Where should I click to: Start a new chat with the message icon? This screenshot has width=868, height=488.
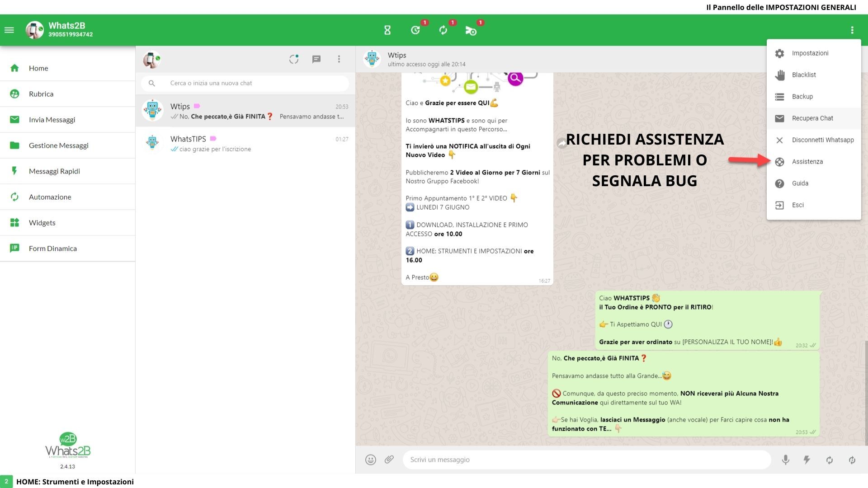(316, 59)
